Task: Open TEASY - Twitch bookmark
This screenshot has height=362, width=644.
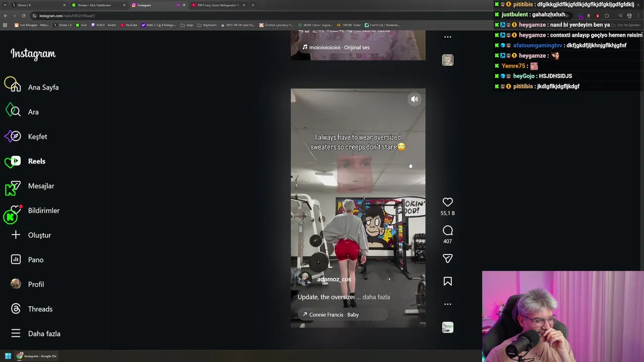Action: click(x=104, y=25)
